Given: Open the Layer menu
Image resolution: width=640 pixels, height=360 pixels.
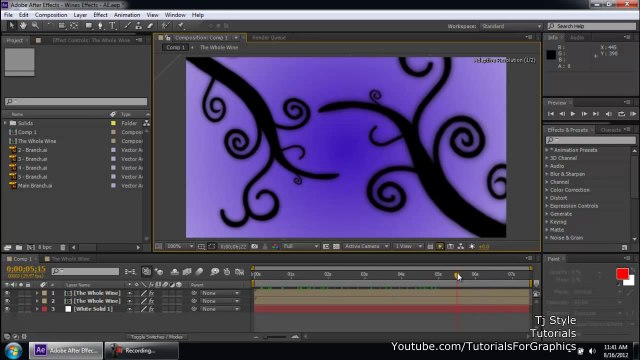Looking at the screenshot, I should coord(80,15).
